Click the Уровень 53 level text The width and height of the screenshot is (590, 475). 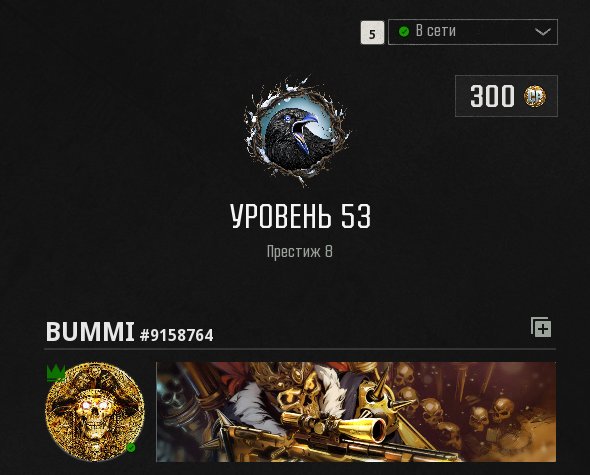[x=300, y=216]
